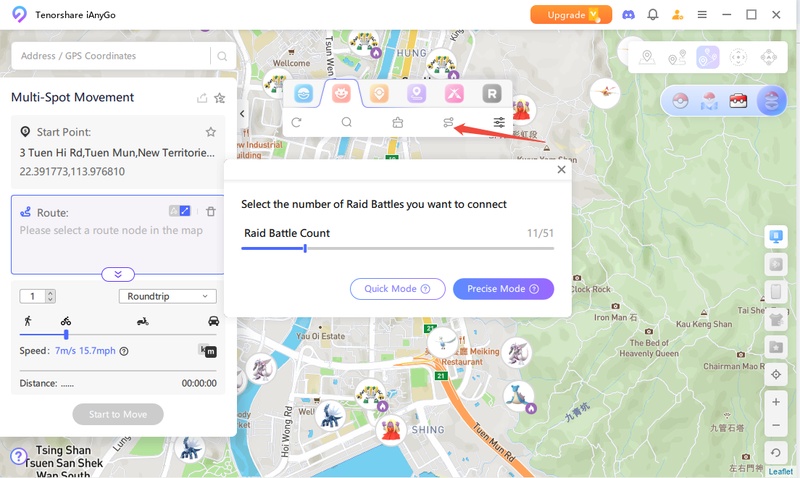Image resolution: width=800 pixels, height=478 pixels.
Task: Star the Start Point location
Action: [211, 132]
